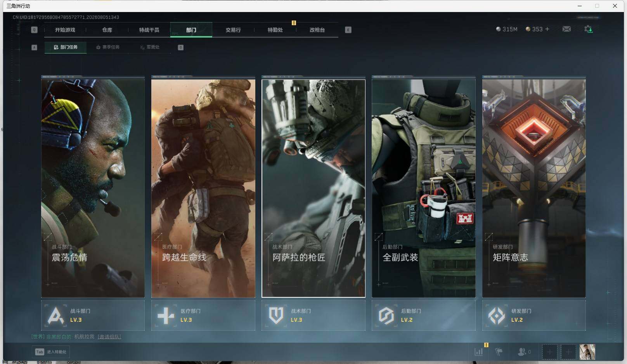Switch to the 仓库 tab
The image size is (627, 364).
click(x=107, y=30)
